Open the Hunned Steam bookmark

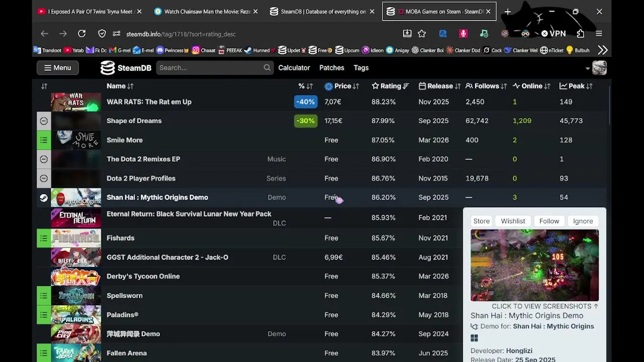pos(260,50)
